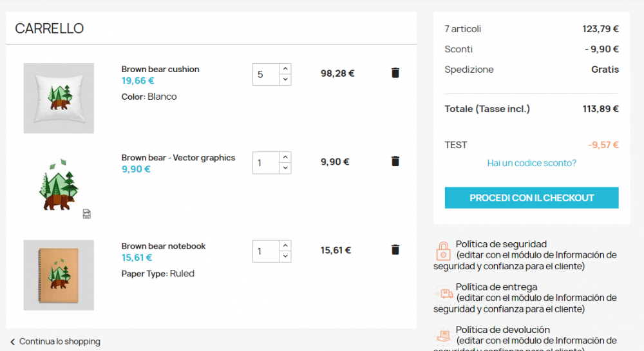Viewport: 644px width, 351px height.
Task: Click virtual file icon under vector graphics
Action: (87, 214)
